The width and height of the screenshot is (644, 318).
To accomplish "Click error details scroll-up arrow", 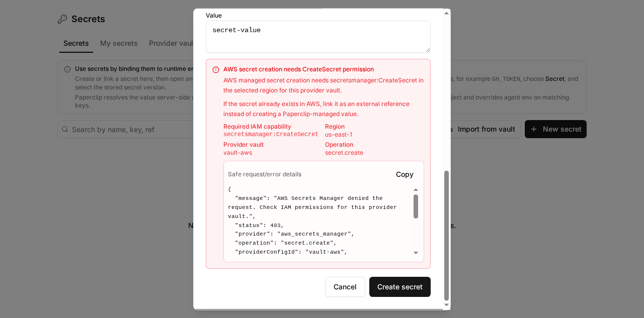I will tap(416, 190).
